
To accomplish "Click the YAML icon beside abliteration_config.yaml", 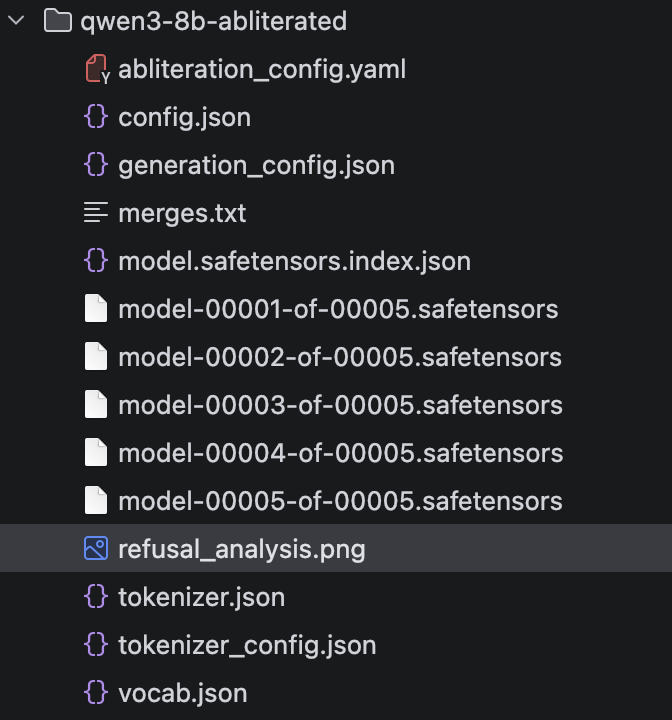I will click(96, 69).
